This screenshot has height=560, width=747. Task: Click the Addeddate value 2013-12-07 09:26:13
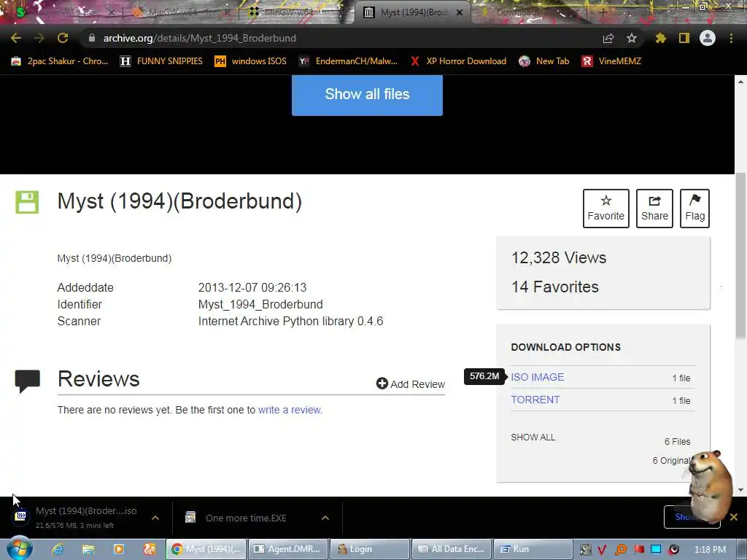(x=252, y=287)
